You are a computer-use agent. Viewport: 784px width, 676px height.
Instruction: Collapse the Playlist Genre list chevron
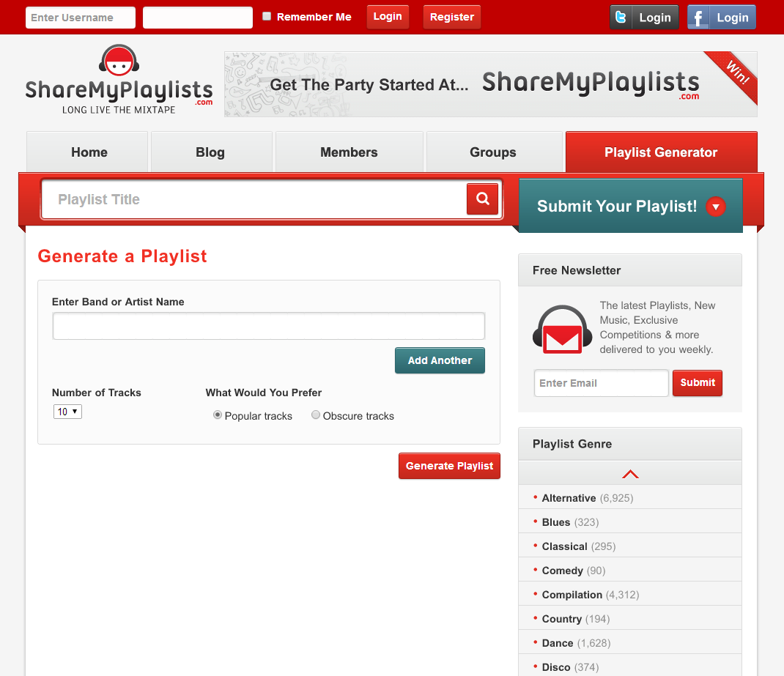coord(629,474)
